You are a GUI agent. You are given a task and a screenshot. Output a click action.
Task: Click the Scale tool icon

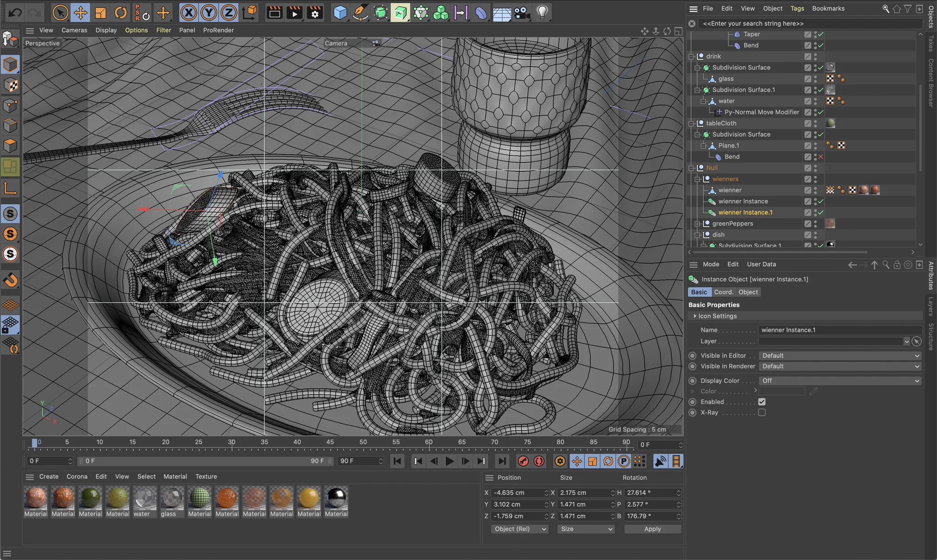point(100,12)
